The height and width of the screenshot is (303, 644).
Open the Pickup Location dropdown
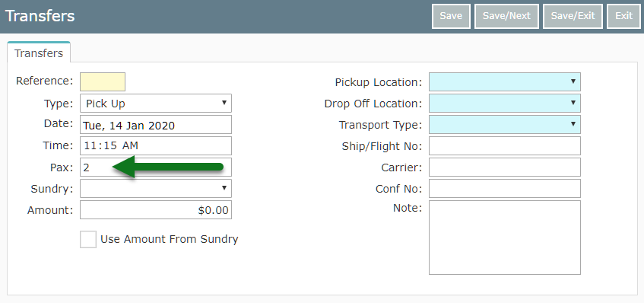point(505,81)
